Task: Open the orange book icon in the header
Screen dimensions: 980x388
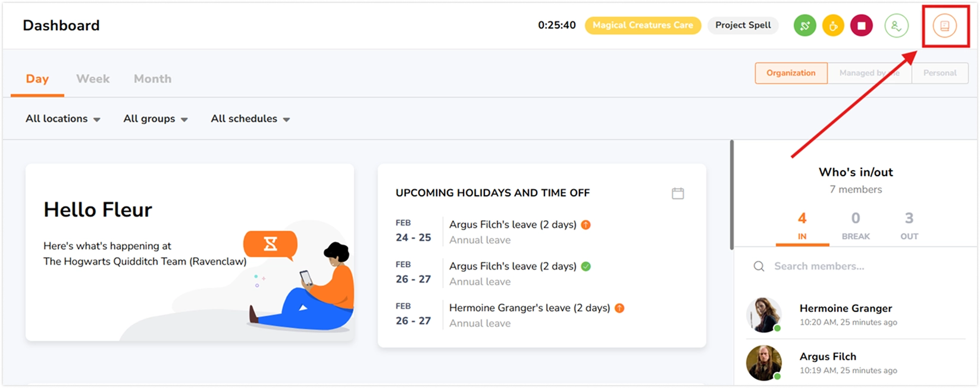Action: (944, 26)
